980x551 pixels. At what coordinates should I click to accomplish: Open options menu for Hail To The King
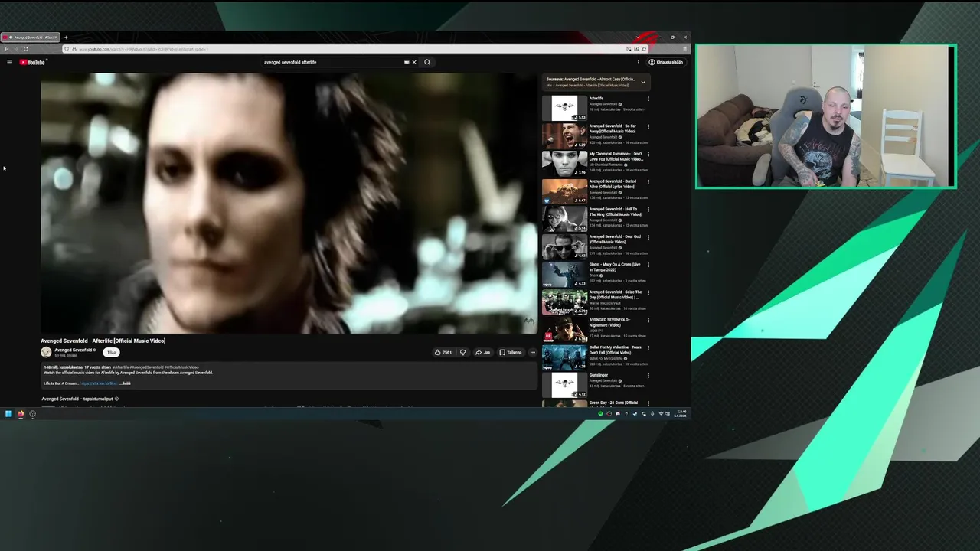[648, 210]
